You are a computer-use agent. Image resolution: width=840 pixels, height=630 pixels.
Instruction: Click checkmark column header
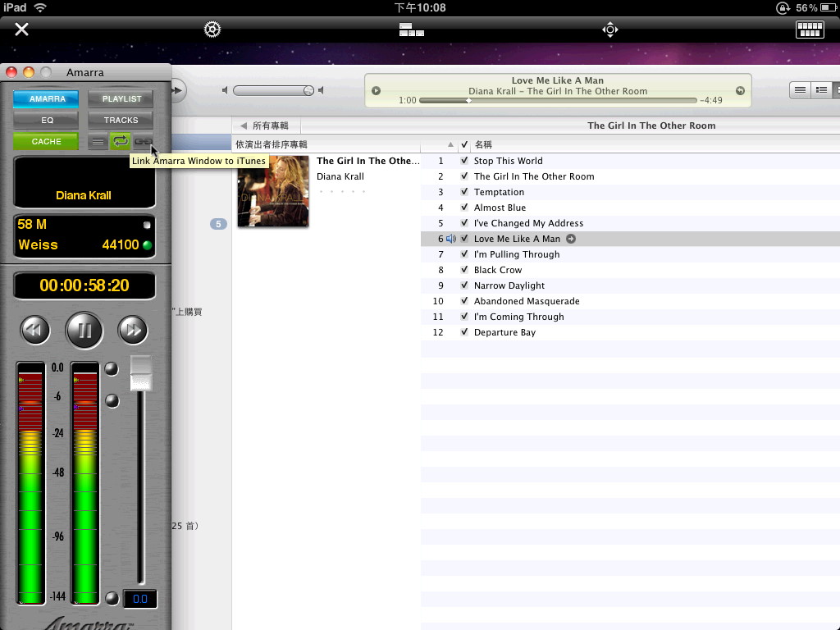click(464, 144)
